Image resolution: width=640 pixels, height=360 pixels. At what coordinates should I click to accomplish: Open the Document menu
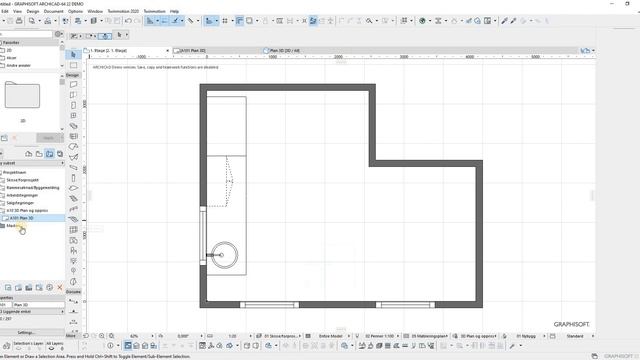coord(53,11)
